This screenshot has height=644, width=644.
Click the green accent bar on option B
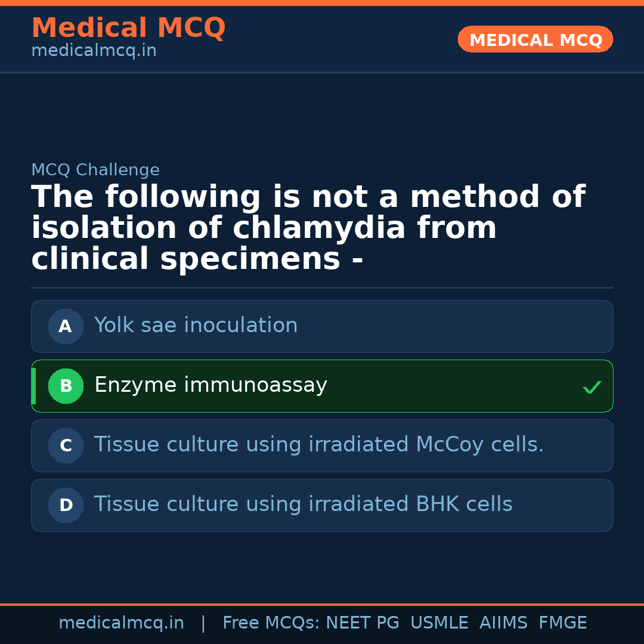click(x=33, y=386)
